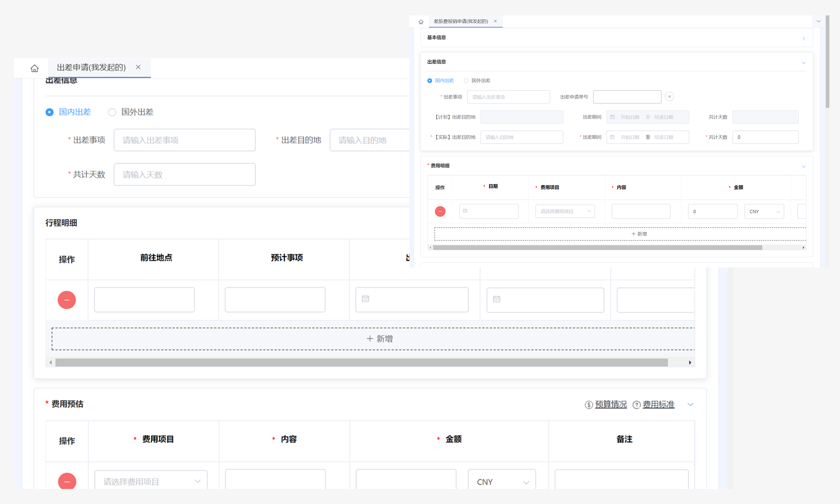The image size is (840, 504).
Task: Remove the row in 费用明细 table
Action: click(440, 211)
